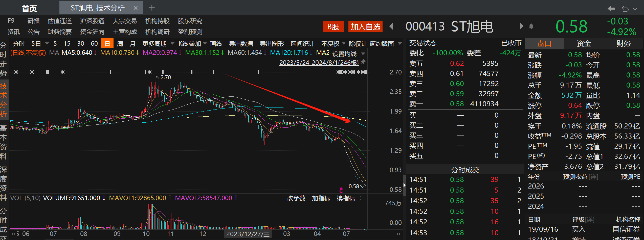
Task: Click 换指标 in the VOL pane
Action: click(x=346, y=198)
